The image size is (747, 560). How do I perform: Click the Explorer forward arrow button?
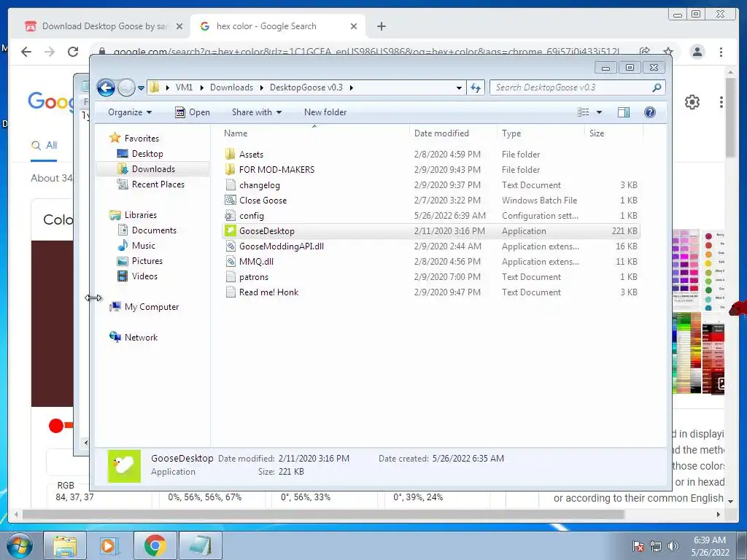pos(126,87)
